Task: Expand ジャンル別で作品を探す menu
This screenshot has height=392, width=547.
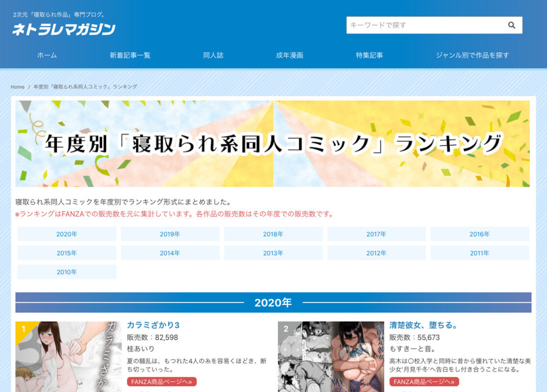Action: [472, 55]
